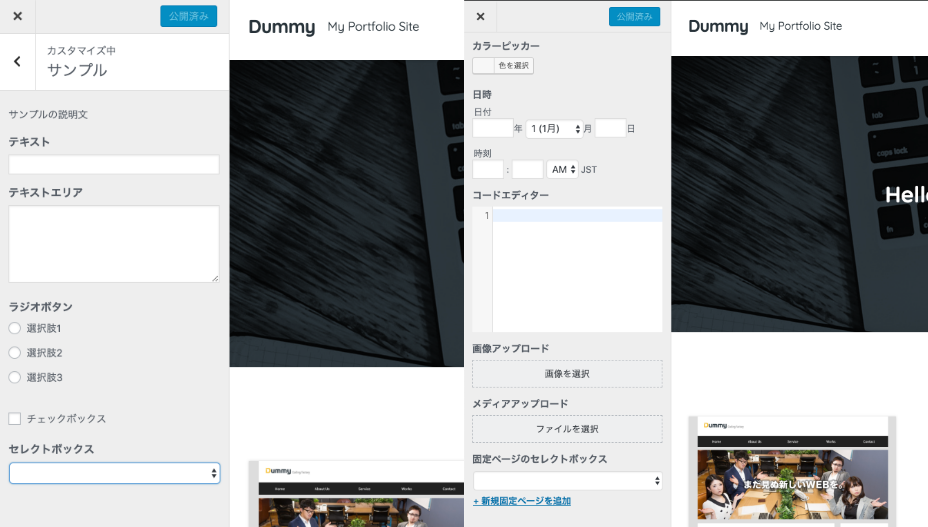Open the month dropdown showing 1 (1月)

pos(554,129)
